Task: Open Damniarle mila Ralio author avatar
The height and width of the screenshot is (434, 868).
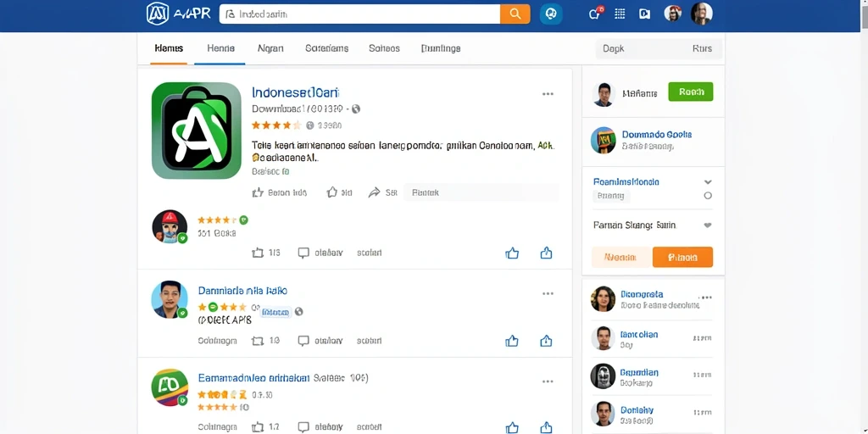Action: click(170, 299)
